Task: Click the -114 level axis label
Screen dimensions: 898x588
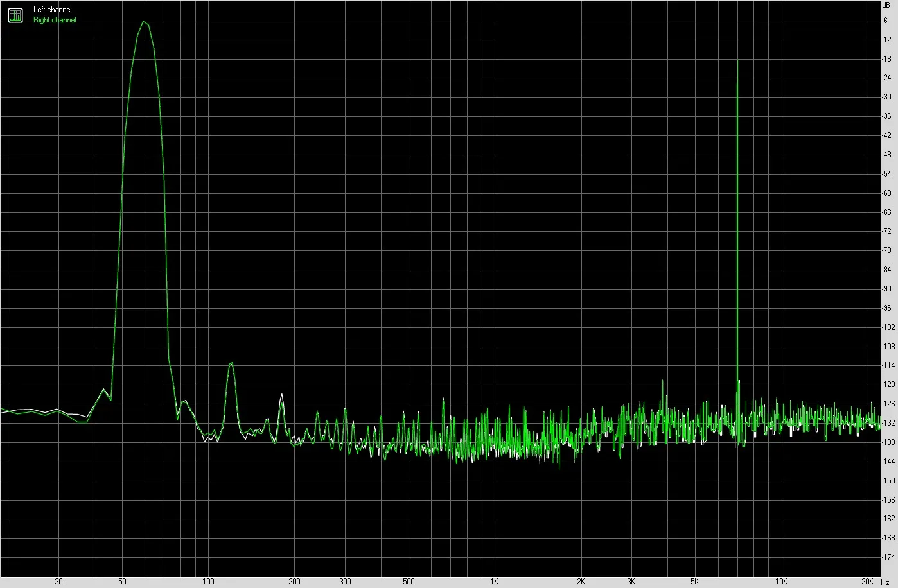Action: [888, 366]
